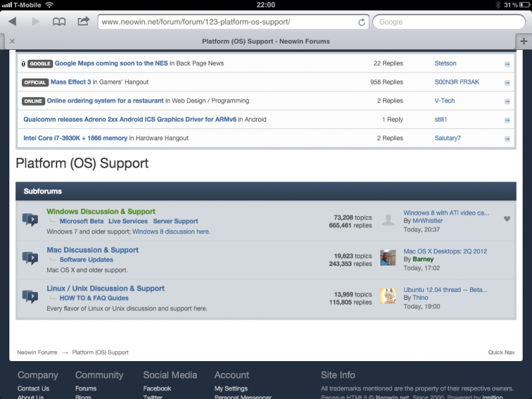Viewport: 532px width, 399px height.
Task: View V-Tech's profile
Action: [444, 101]
